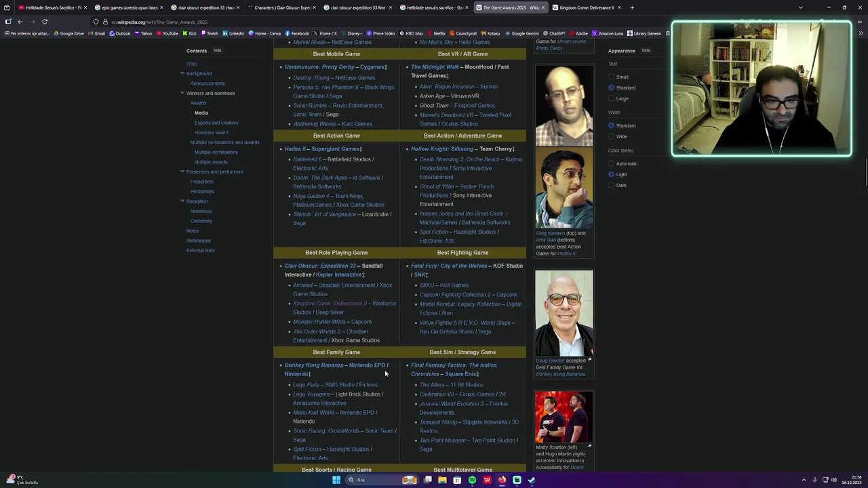
Task: Open Amir Rao photo thumbnail
Action: tap(564, 188)
